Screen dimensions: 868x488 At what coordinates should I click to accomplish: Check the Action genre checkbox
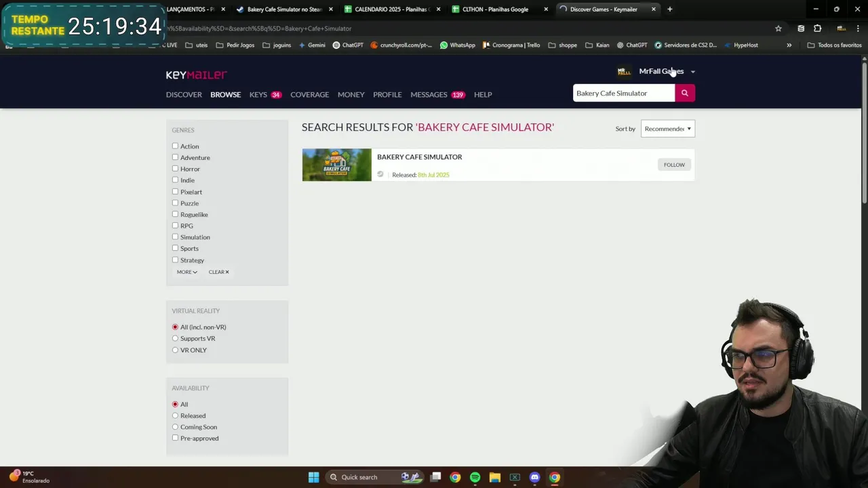click(175, 146)
